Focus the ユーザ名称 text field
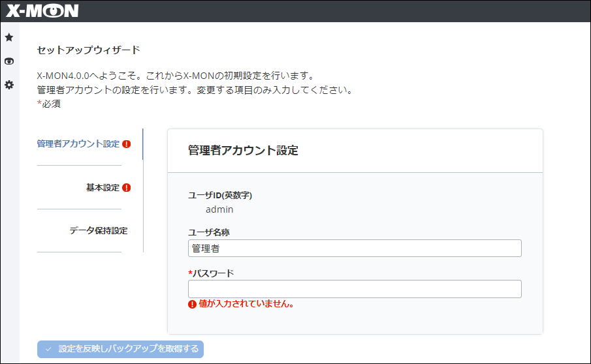 [x=355, y=249]
